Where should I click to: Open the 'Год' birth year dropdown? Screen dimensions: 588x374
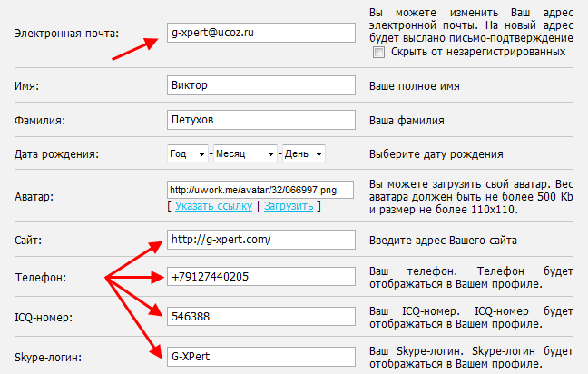[x=188, y=153]
